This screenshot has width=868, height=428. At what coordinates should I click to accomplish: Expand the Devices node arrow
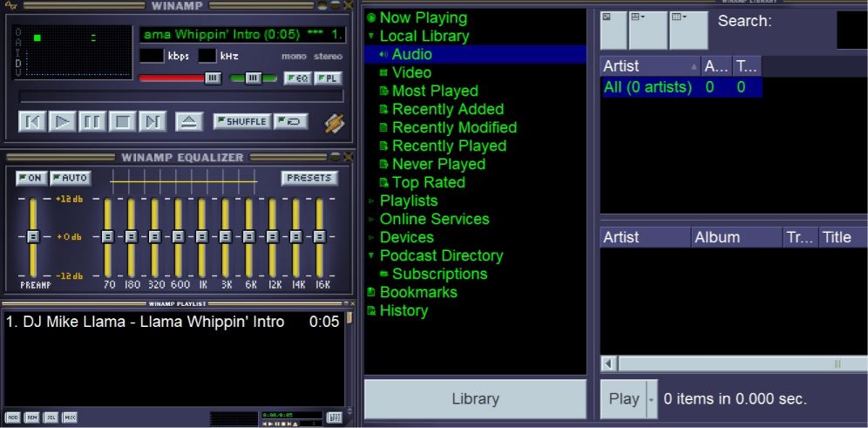(x=371, y=237)
